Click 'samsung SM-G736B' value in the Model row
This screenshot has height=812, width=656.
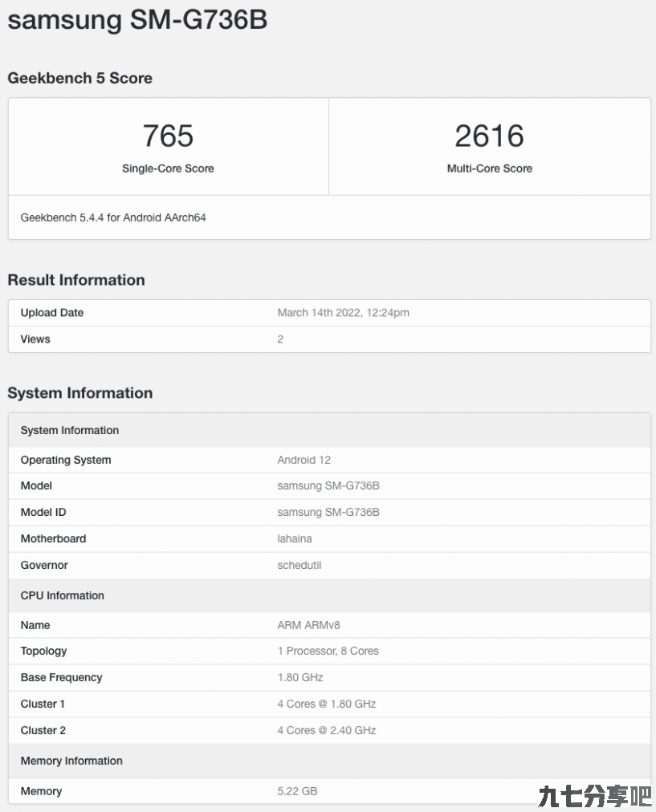coord(328,485)
